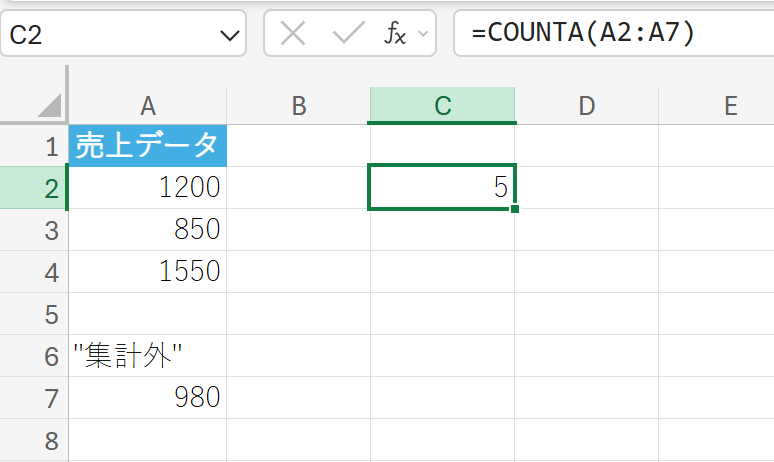
Task: Select cell C2 showing result 5
Action: 442,188
